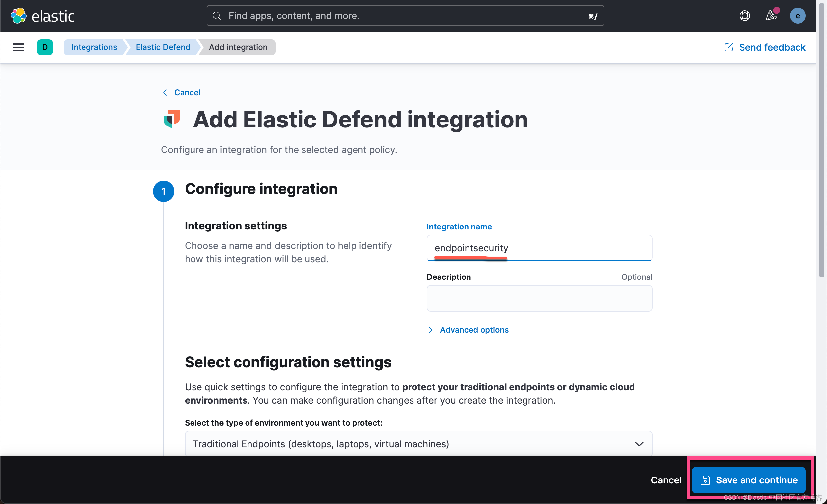Screen dimensions: 827x504
Task: Click the dropdown arrow for Traditional Endpoints
Action: pyautogui.click(x=639, y=444)
